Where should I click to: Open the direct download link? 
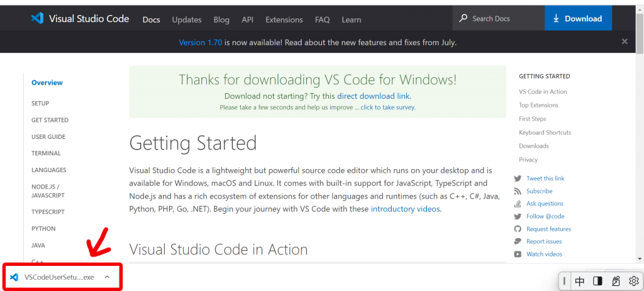374,96
